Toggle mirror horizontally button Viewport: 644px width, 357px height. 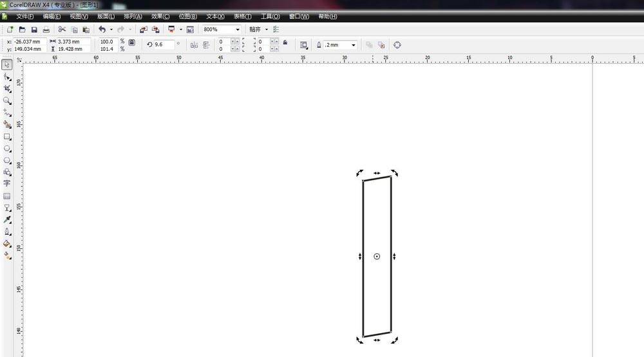click(x=194, y=44)
